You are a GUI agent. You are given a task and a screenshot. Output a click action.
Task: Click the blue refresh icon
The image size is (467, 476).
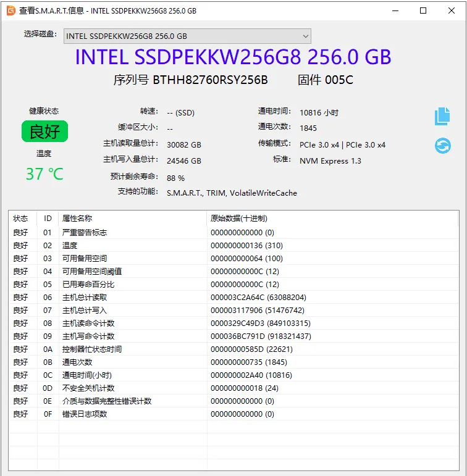coord(443,146)
